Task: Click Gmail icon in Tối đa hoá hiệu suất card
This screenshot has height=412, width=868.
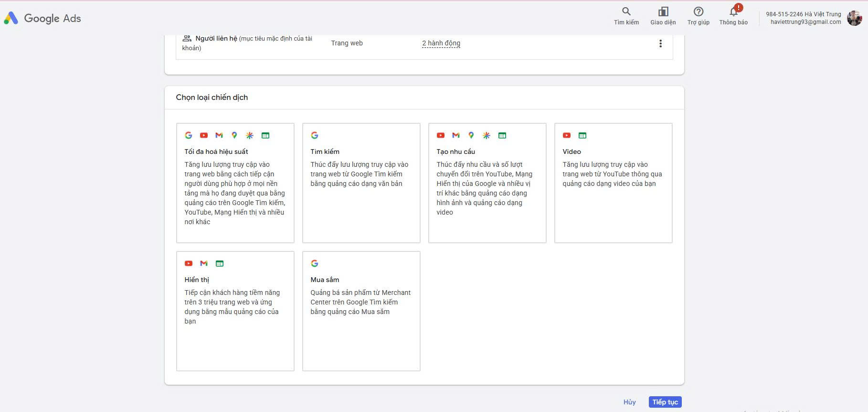Action: (x=219, y=135)
